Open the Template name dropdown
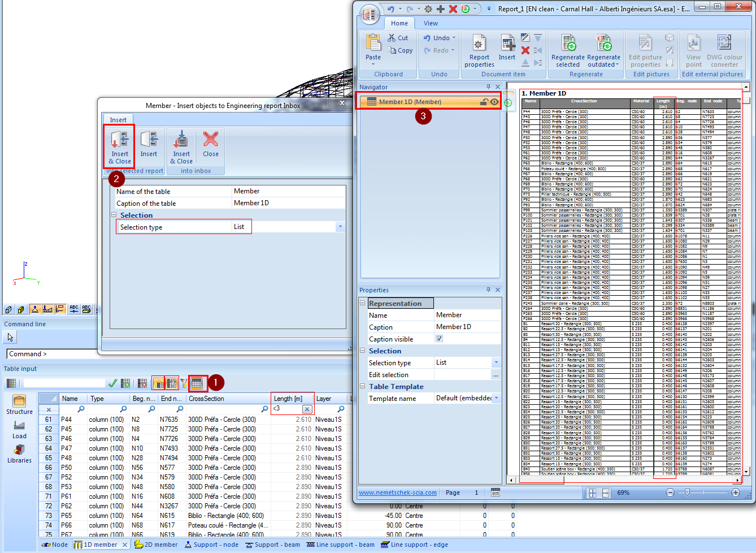This screenshot has height=553, width=756. [x=496, y=398]
